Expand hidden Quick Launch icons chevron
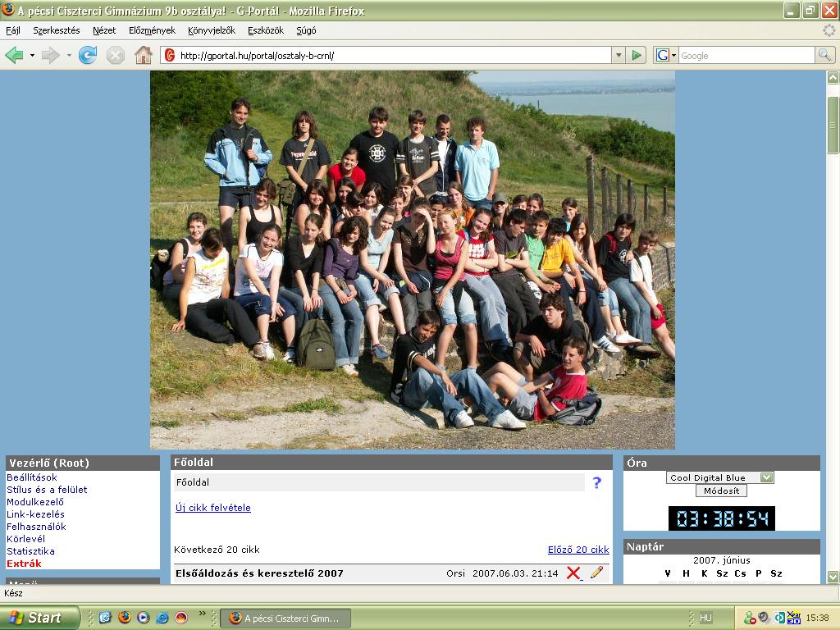840x630 pixels. pos(202,614)
